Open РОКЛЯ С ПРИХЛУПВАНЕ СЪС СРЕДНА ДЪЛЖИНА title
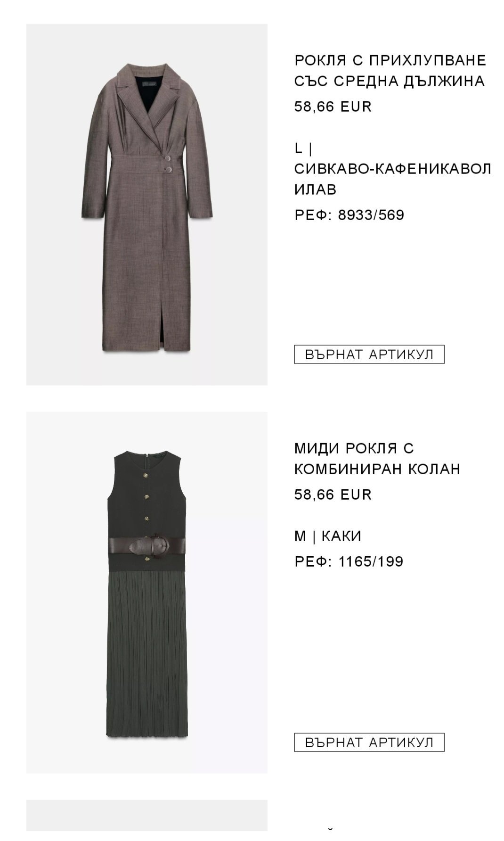Screen dimensions: 504x841 pos(390,71)
